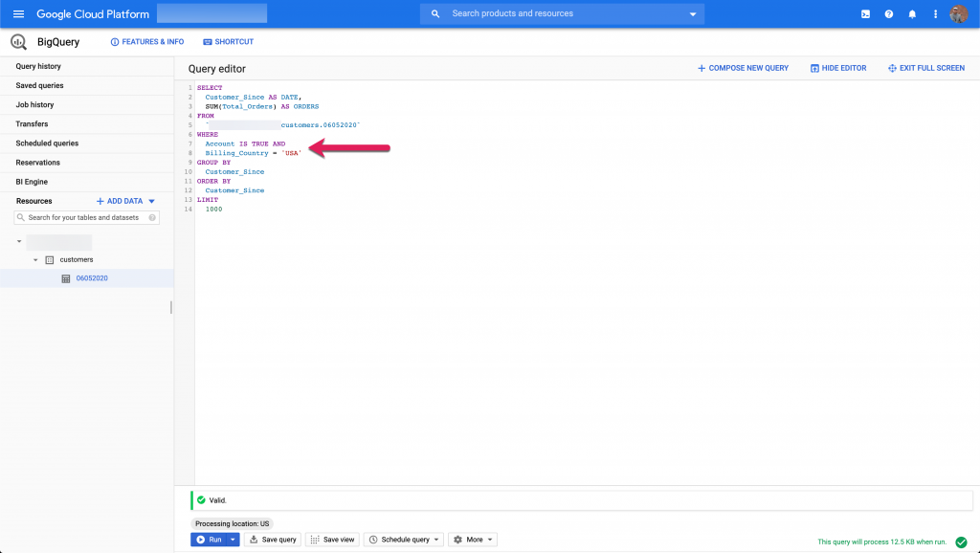This screenshot has height=553, width=980.
Task: Click the Save query button
Action: coord(273,540)
